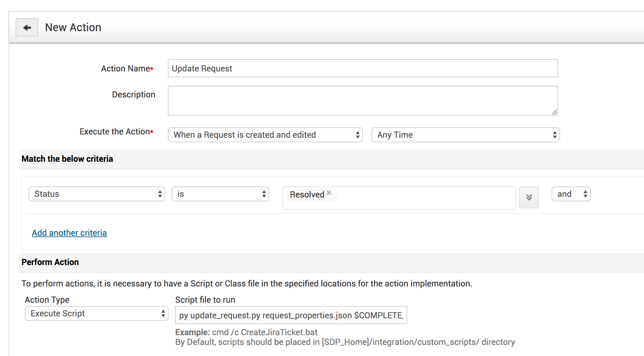This screenshot has width=644, height=356.
Task: Select the Resolved value tag
Action: 307,195
